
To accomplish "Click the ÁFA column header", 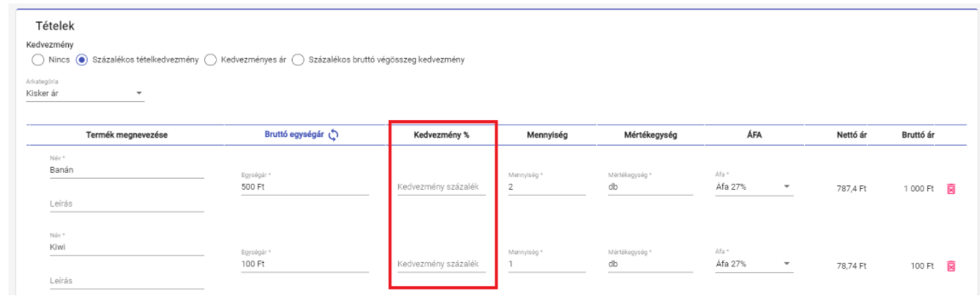I will coord(754,135).
